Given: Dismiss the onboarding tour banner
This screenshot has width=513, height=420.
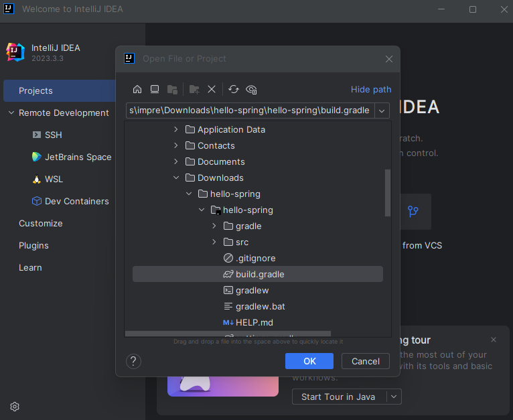Looking at the screenshot, I should (494, 340).
